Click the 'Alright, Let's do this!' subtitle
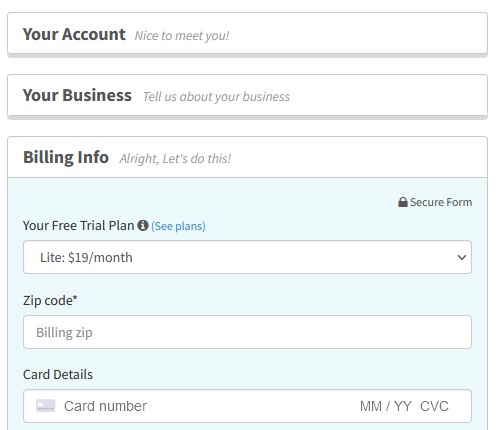Screen dimensions: 502x430 (175, 159)
